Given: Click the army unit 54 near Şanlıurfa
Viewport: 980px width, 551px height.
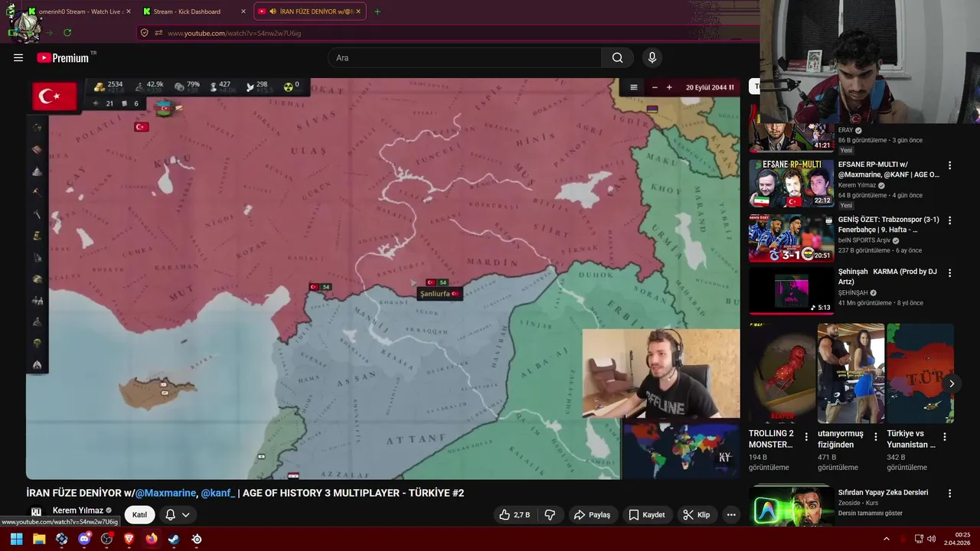Looking at the screenshot, I should [x=437, y=282].
